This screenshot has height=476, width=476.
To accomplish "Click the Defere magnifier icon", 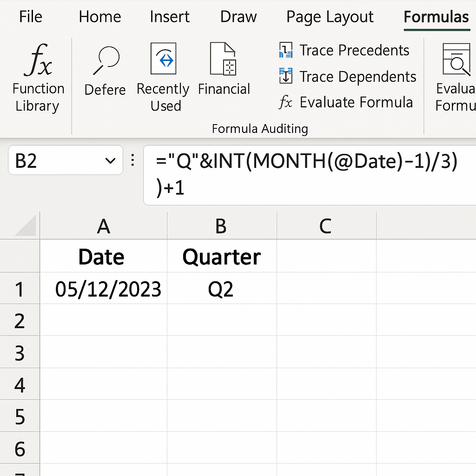I will click(x=106, y=60).
